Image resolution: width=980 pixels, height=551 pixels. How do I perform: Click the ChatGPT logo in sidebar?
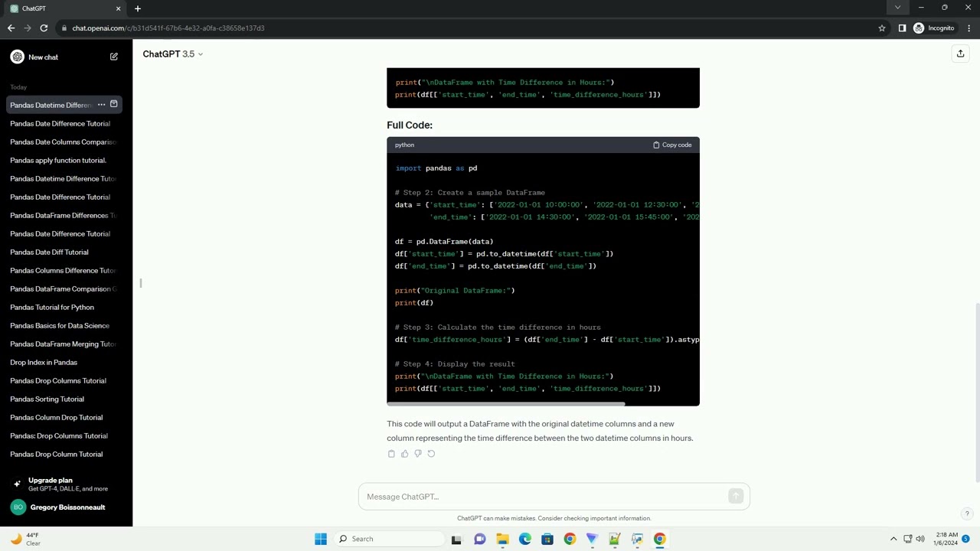tap(17, 57)
